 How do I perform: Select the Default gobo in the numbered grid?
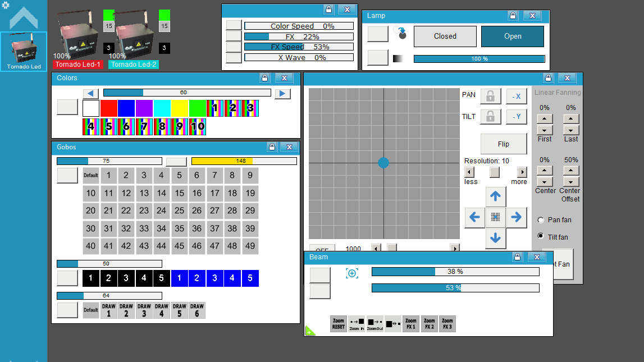click(91, 175)
